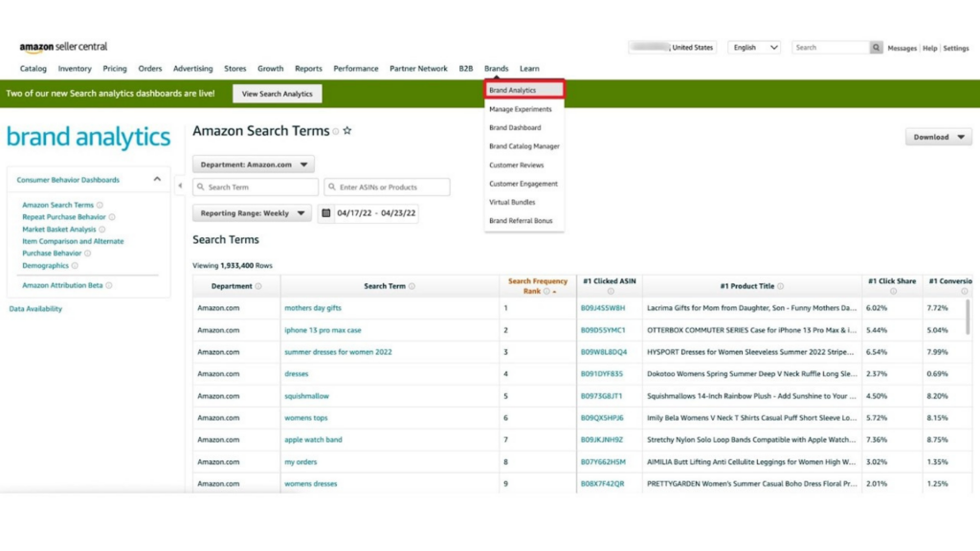The width and height of the screenshot is (980, 551).
Task: Click the Search Term field magnifier icon
Action: tap(200, 186)
